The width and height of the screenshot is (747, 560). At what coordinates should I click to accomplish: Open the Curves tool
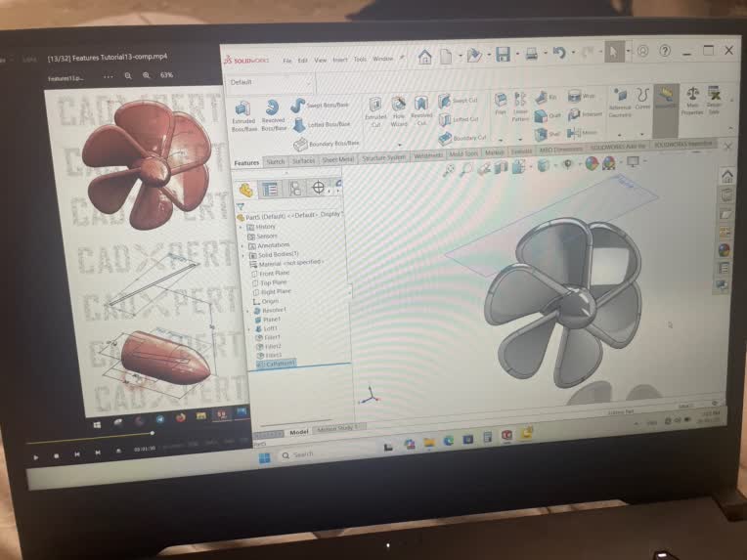[642, 99]
